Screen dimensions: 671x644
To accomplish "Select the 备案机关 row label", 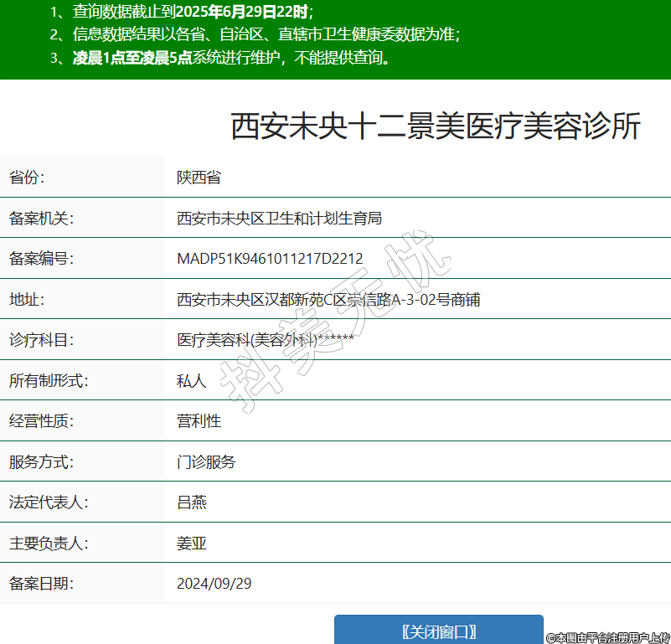I will (x=41, y=219).
